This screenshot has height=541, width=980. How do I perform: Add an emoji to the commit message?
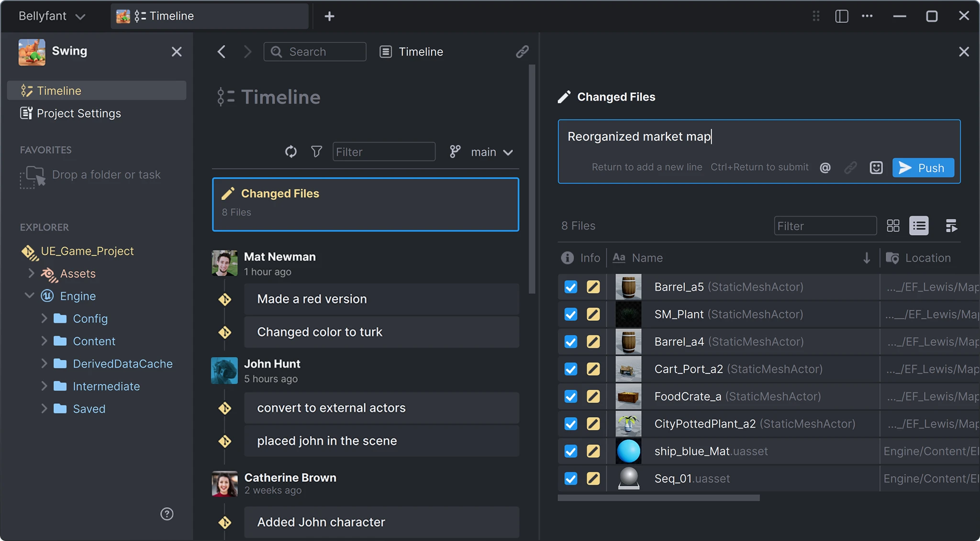point(876,167)
